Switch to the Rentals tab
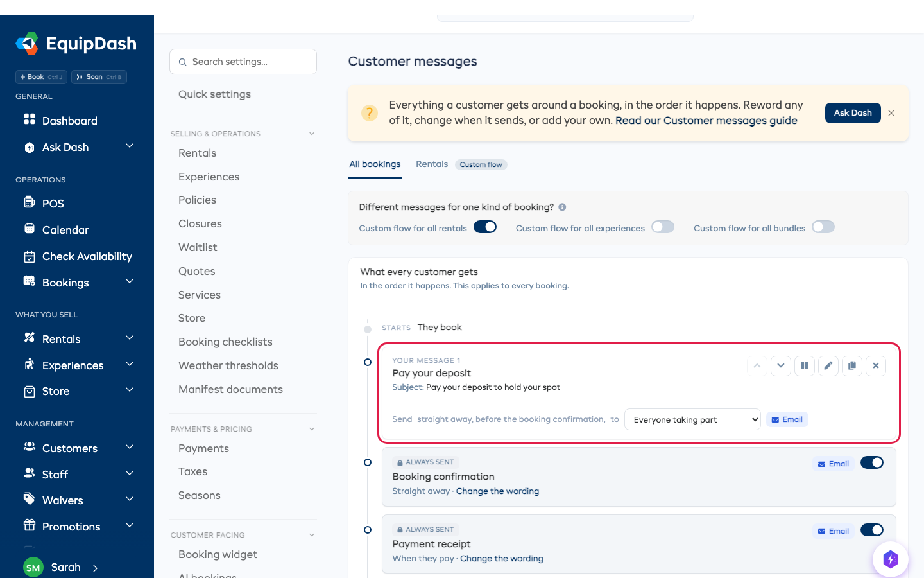Viewport: 924px width, 578px height. [432, 164]
